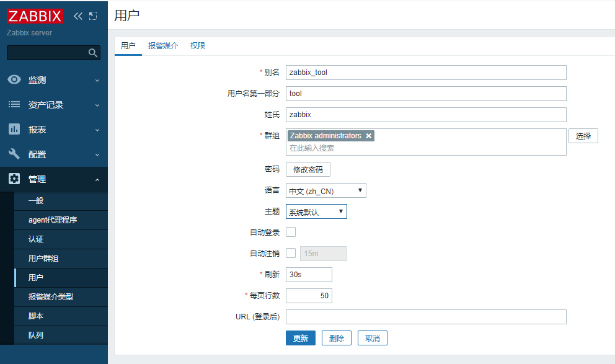Click the URL (登录后) input field
The image size is (615, 364).
[426, 317]
